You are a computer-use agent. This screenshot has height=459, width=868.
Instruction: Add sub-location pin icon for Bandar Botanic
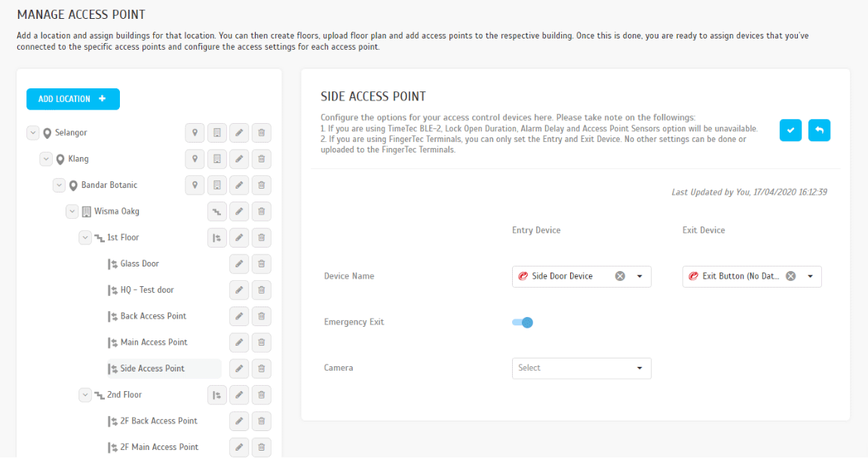(x=195, y=185)
